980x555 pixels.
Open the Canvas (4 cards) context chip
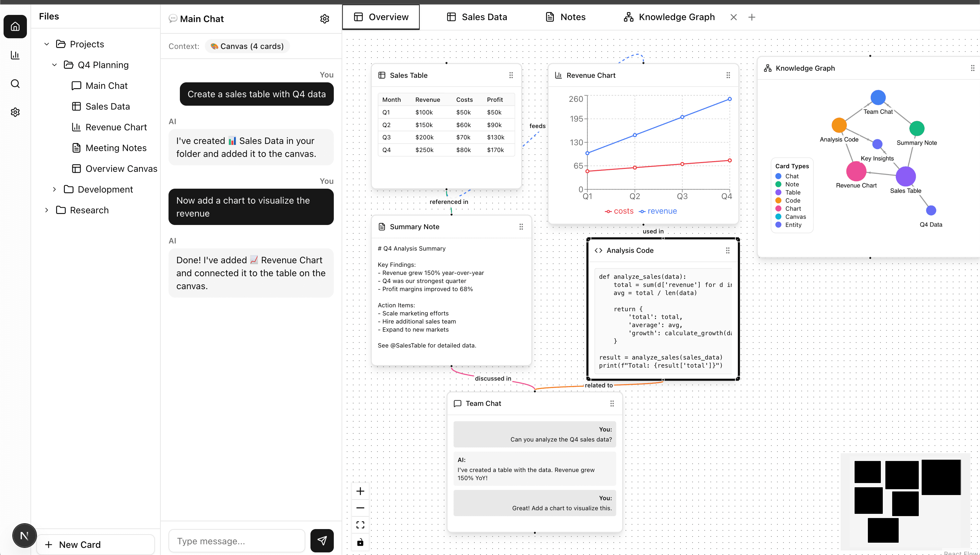(x=247, y=46)
